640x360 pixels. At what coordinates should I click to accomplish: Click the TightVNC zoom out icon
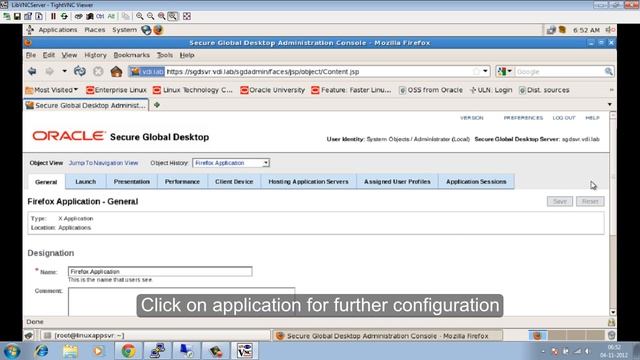151,16
